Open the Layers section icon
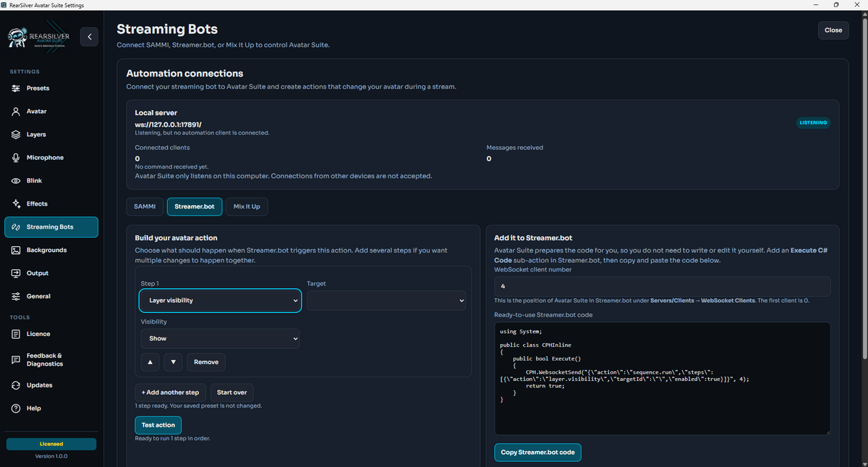The width and height of the screenshot is (868, 467). click(16, 135)
